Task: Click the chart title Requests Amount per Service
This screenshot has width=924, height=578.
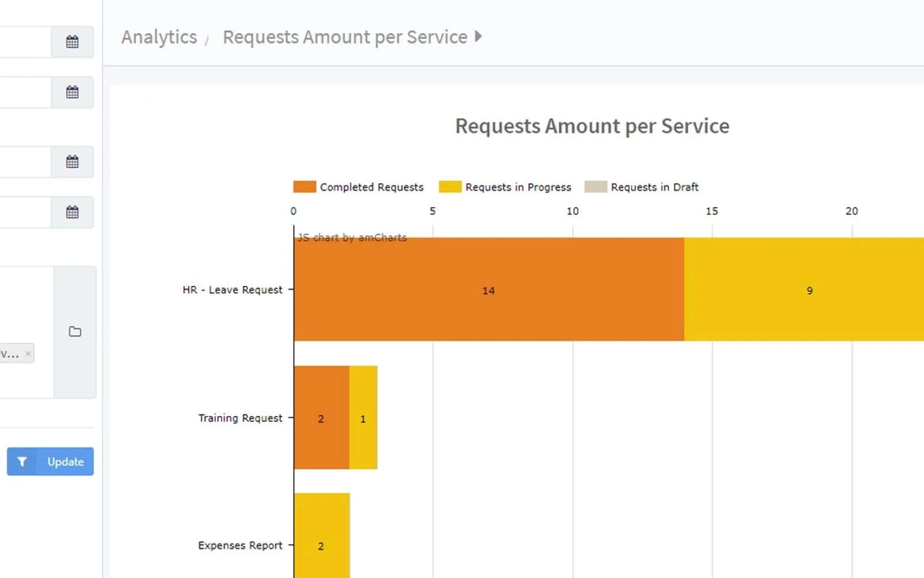Action: pyautogui.click(x=592, y=126)
